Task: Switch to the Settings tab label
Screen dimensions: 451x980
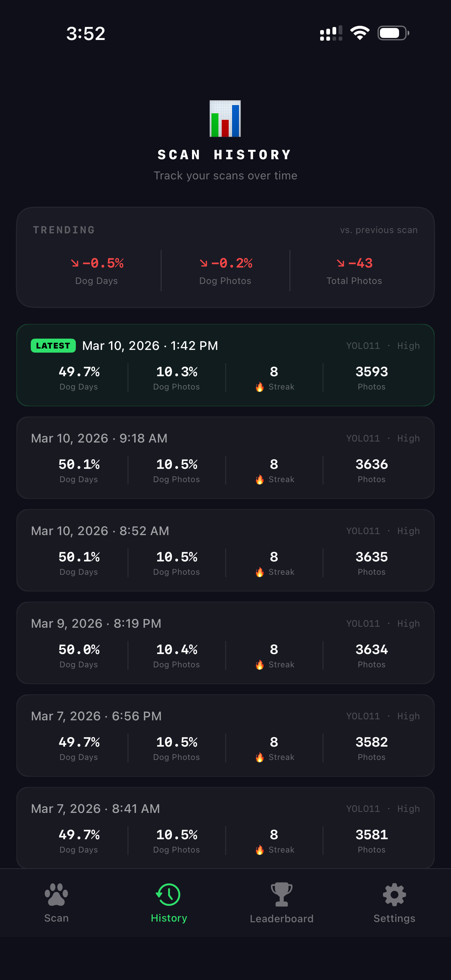Action: point(394,918)
